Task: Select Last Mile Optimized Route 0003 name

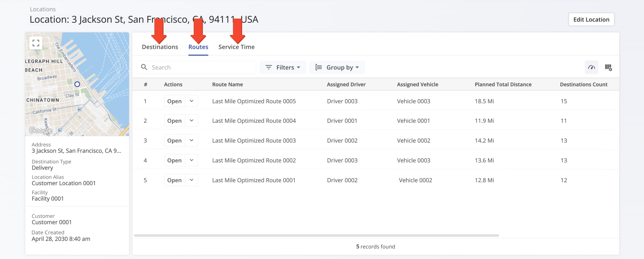Action: click(254, 141)
